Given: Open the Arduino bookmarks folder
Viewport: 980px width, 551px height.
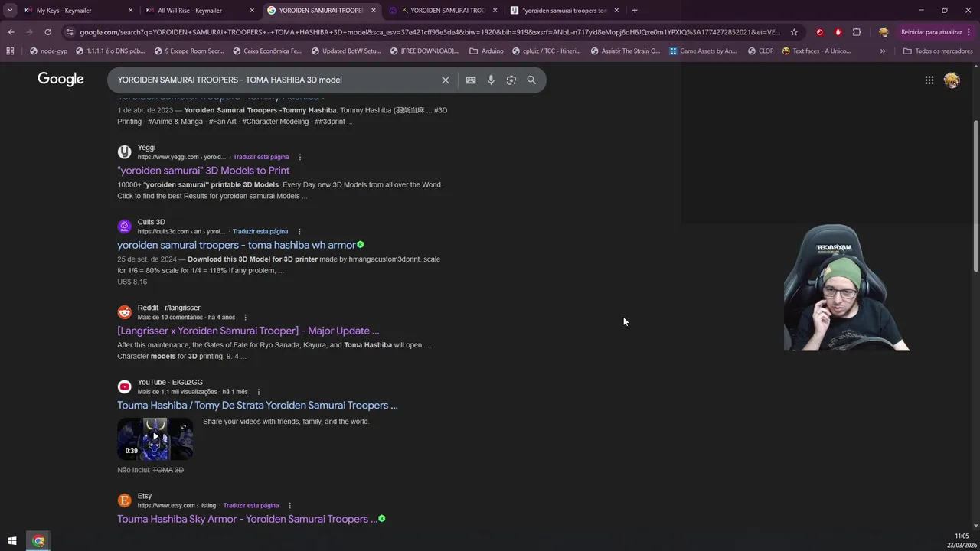Looking at the screenshot, I should tap(486, 51).
